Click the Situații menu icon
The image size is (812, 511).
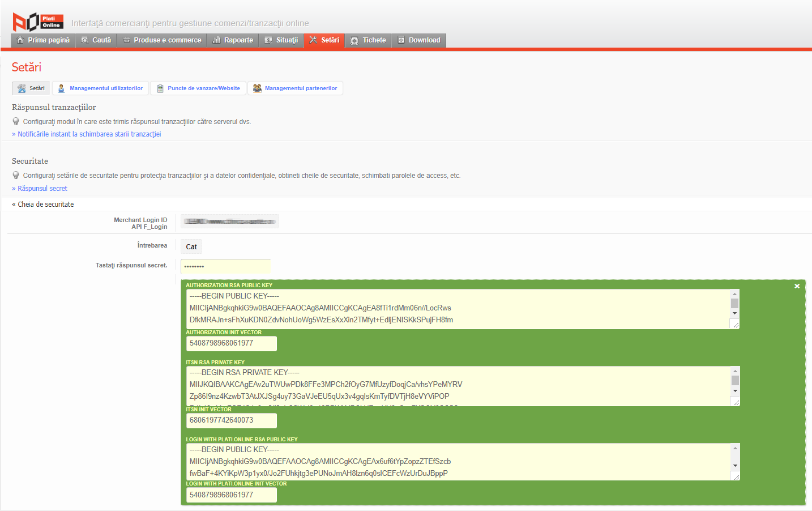click(x=268, y=40)
